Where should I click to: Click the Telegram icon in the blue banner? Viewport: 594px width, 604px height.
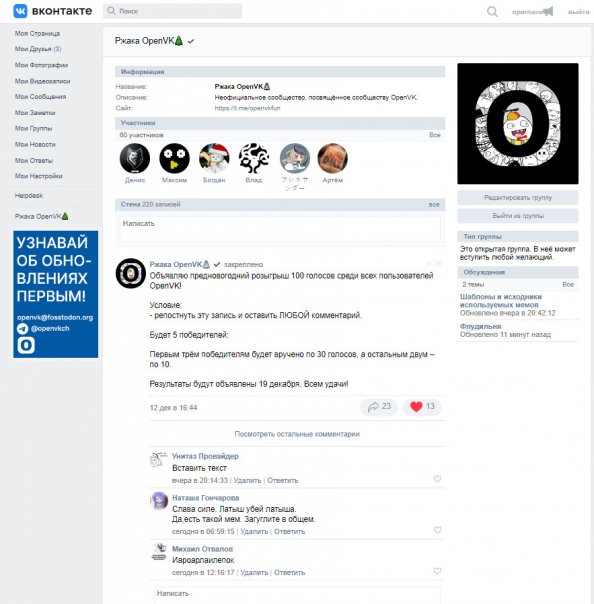[x=22, y=329]
